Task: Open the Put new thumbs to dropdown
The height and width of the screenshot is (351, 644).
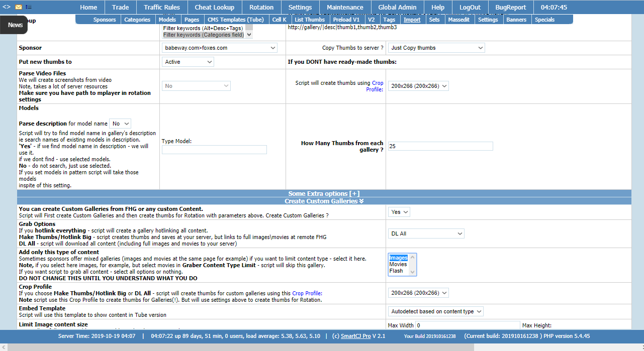Action: [x=188, y=62]
